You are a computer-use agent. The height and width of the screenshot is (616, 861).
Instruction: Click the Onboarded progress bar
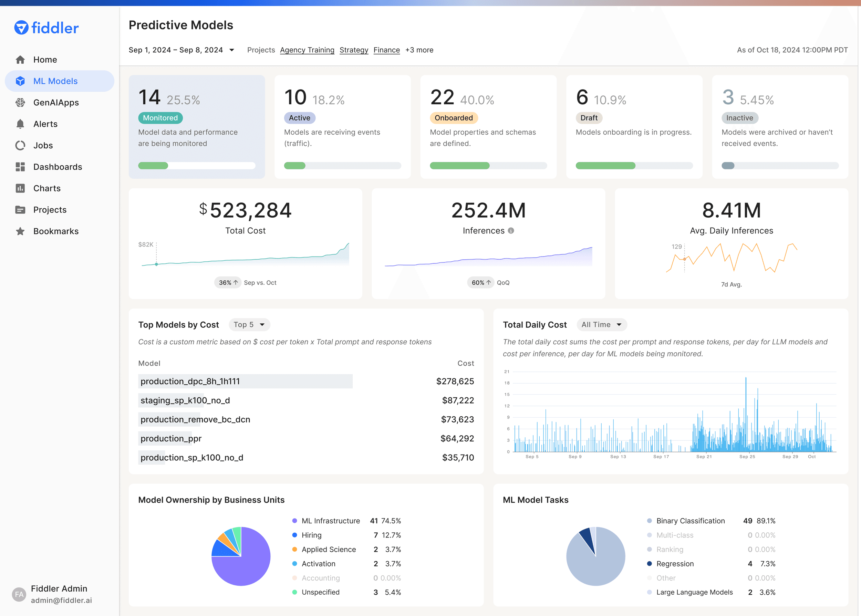coord(489,166)
